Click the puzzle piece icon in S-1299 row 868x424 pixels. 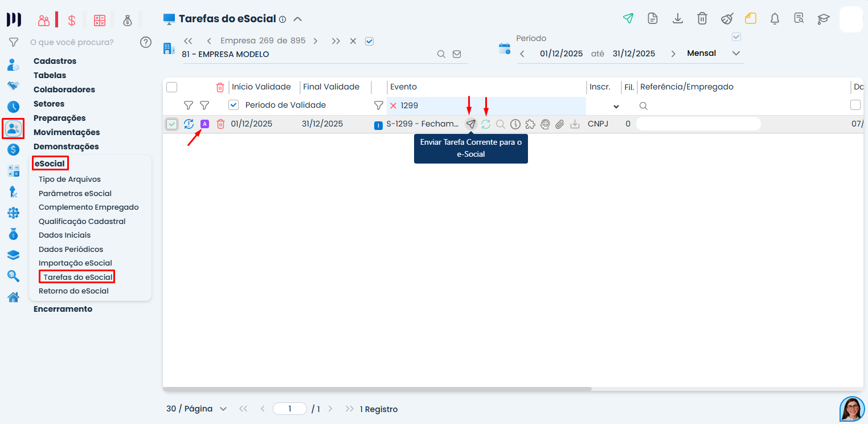[530, 124]
